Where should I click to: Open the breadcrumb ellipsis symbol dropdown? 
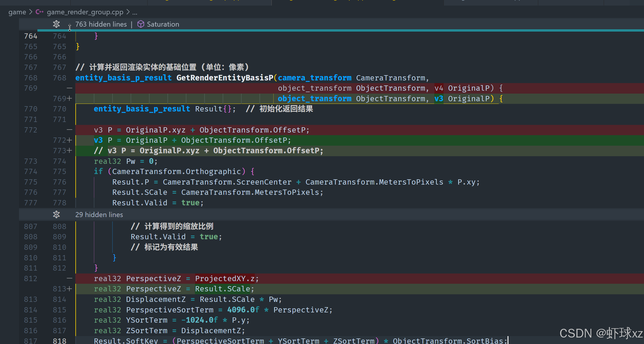click(x=134, y=12)
